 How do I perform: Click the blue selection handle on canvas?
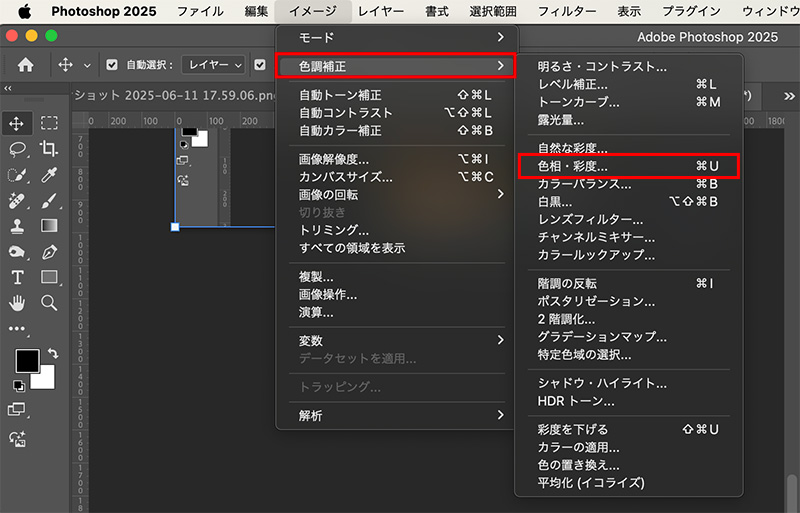coord(175,227)
